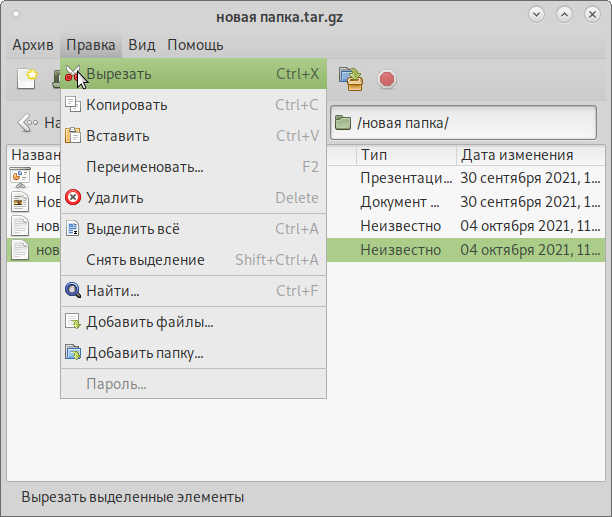Click the extract archive toolbar icon
This screenshot has height=517, width=612.
[x=350, y=78]
